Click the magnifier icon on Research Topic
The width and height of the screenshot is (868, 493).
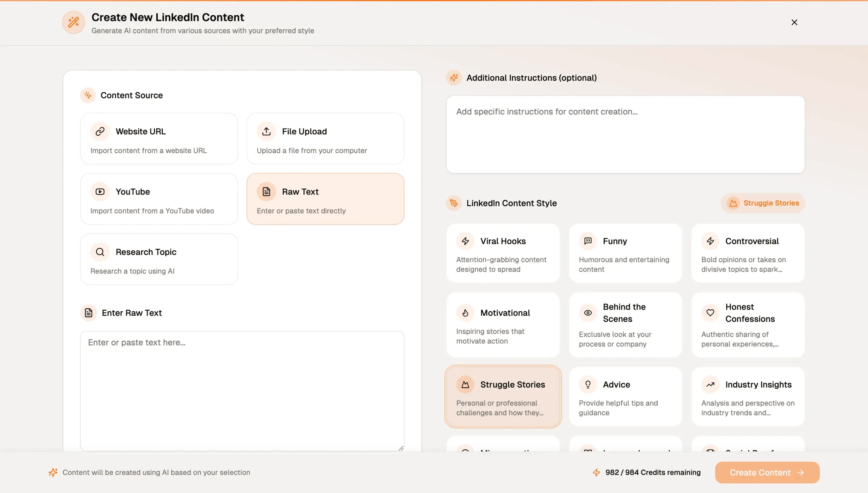[x=100, y=252]
